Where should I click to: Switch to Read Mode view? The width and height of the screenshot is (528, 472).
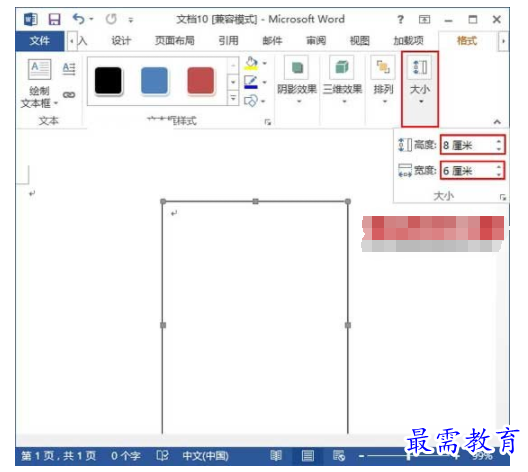point(276,456)
